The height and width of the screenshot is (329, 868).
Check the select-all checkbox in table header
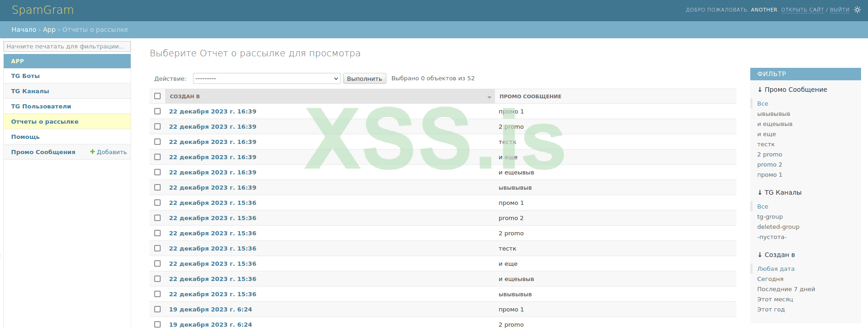[x=157, y=96]
